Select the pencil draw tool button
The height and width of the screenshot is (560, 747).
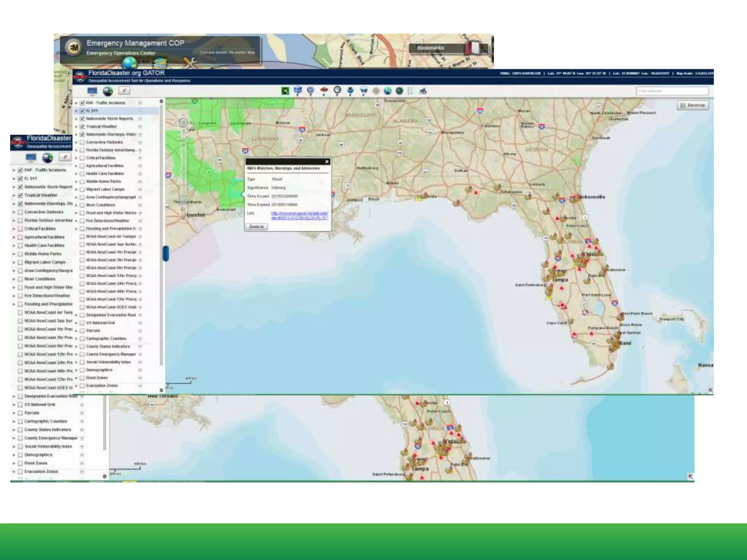(x=124, y=91)
